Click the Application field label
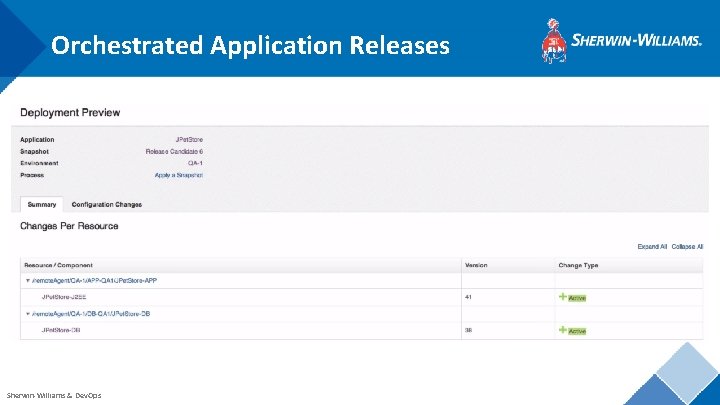 pyautogui.click(x=37, y=140)
